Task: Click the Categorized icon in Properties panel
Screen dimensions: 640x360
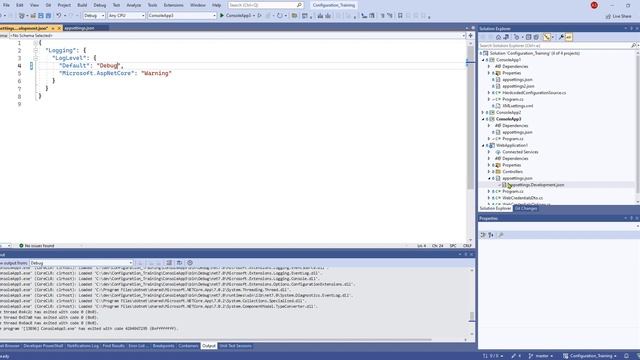Action: pos(483,235)
